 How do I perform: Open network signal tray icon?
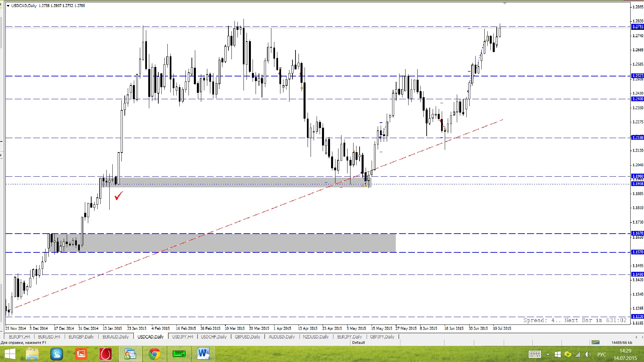click(578, 354)
